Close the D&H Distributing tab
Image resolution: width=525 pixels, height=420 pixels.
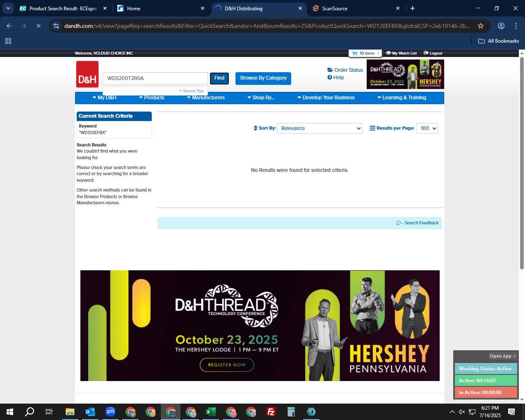tap(300, 8)
